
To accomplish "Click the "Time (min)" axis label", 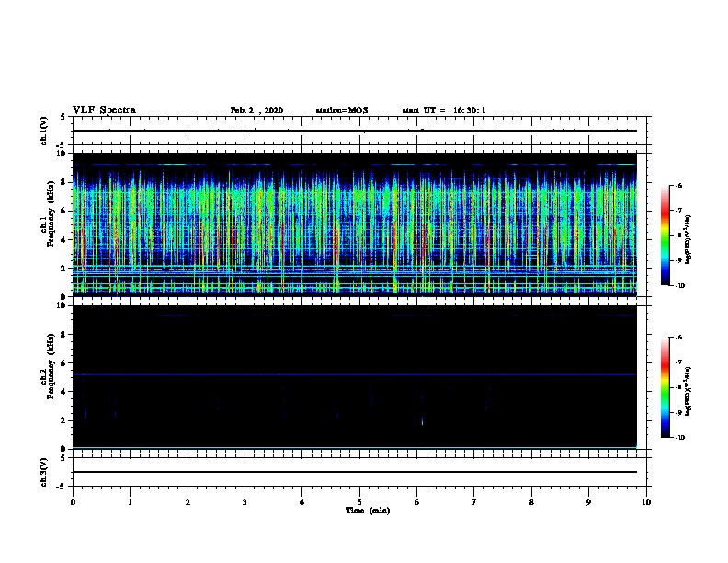I will [368, 511].
